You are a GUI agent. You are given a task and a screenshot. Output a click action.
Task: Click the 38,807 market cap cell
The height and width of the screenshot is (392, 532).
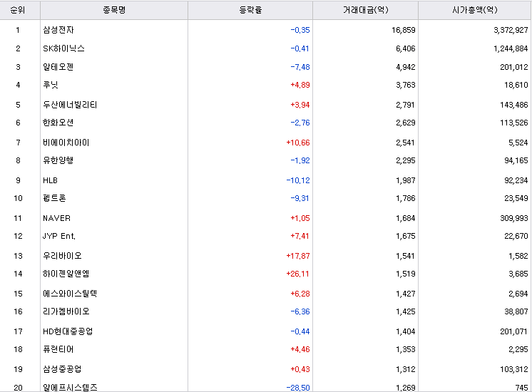(x=516, y=311)
